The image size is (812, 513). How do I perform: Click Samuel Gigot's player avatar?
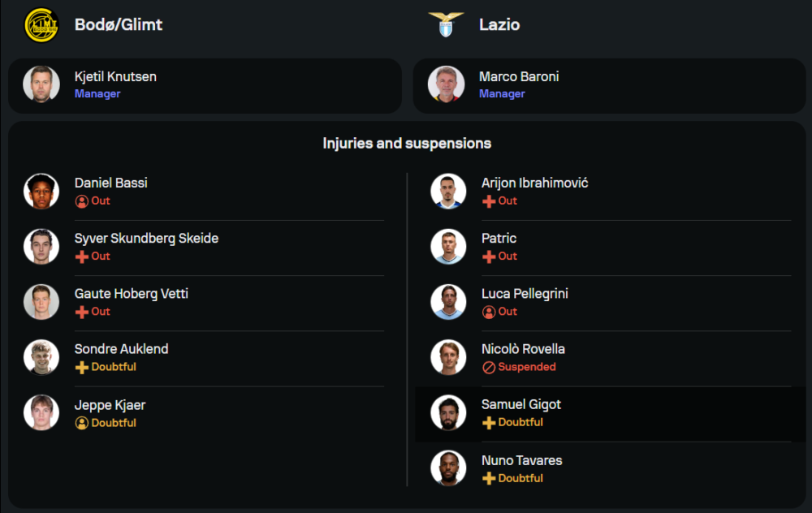[448, 413]
